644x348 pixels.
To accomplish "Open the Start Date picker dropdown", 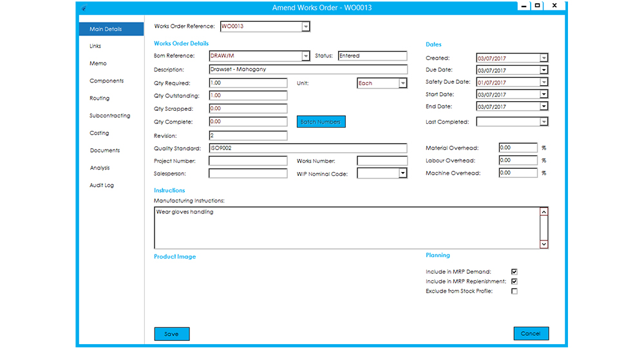I will coord(544,94).
